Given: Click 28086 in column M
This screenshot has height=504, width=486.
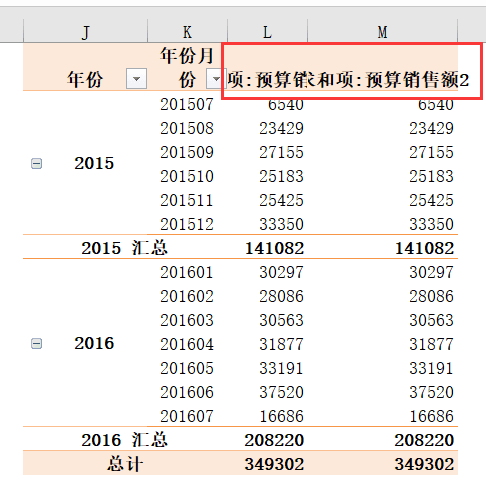Looking at the screenshot, I should [432, 296].
